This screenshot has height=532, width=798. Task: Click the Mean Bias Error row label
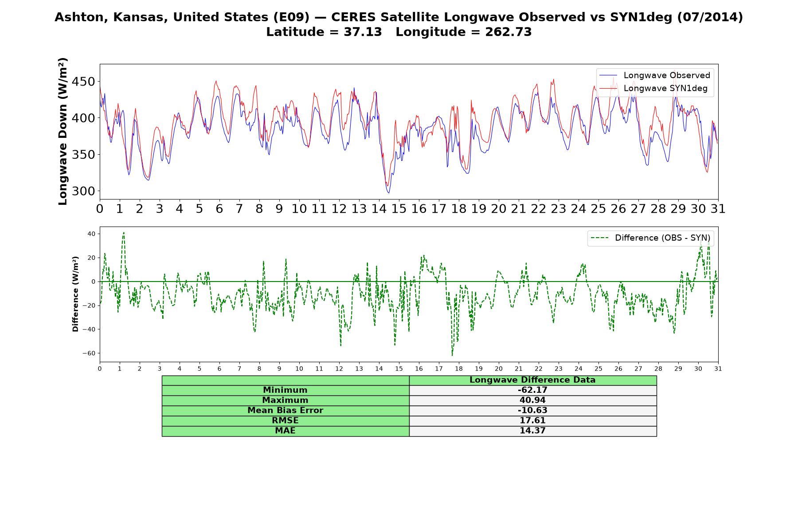285,411
